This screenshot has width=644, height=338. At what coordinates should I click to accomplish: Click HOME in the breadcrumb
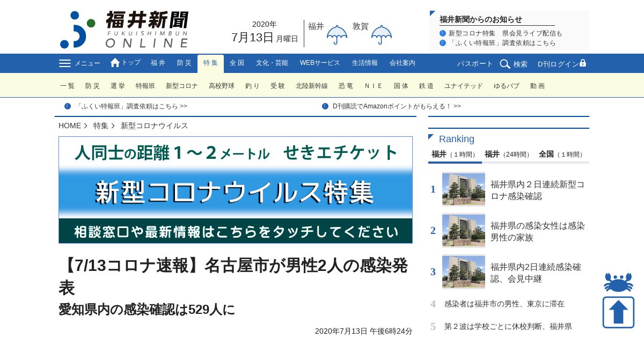70,126
